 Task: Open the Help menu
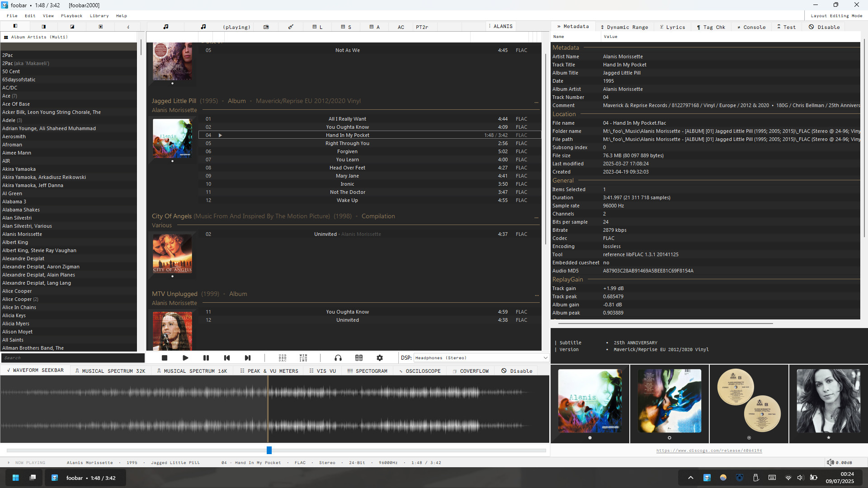(x=122, y=16)
